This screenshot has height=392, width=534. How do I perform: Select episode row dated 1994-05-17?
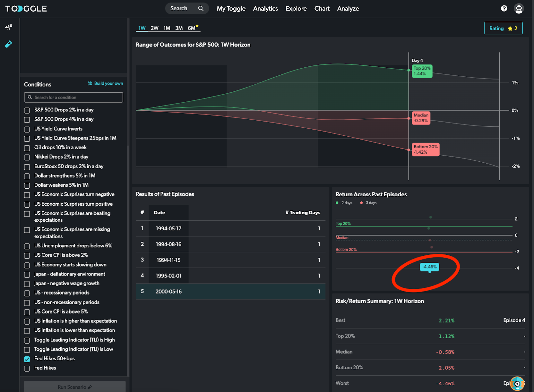pos(230,228)
